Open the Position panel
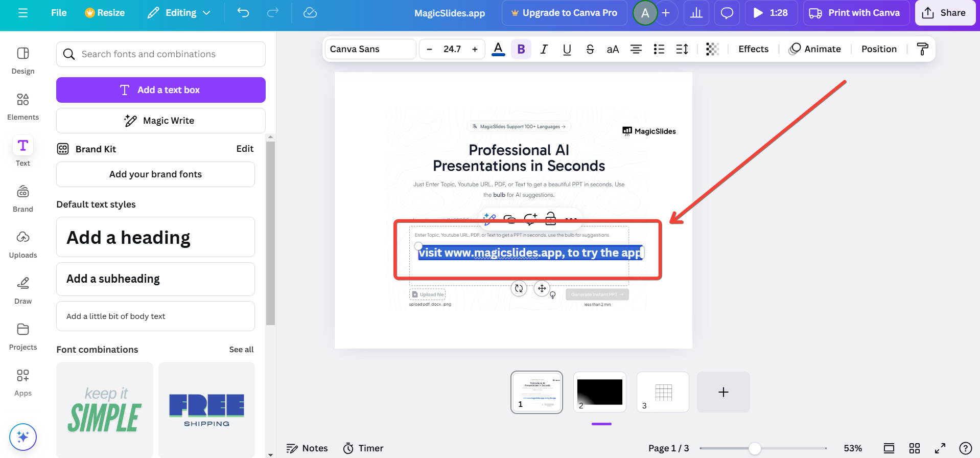 (879, 49)
